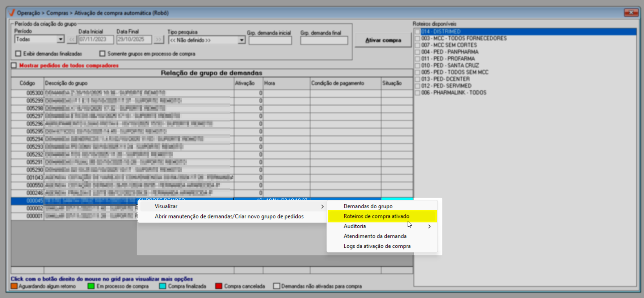Check roteiro 004 - PED - PANPHARMA
This screenshot has height=298, width=644.
click(417, 52)
